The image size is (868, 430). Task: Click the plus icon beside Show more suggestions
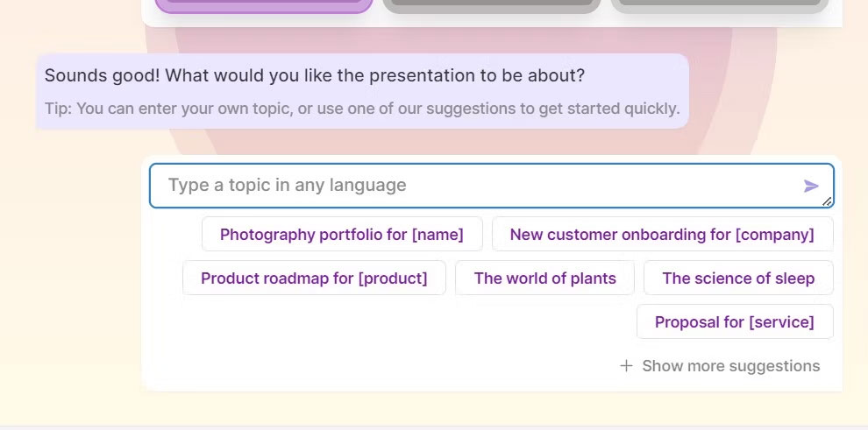pyautogui.click(x=626, y=365)
